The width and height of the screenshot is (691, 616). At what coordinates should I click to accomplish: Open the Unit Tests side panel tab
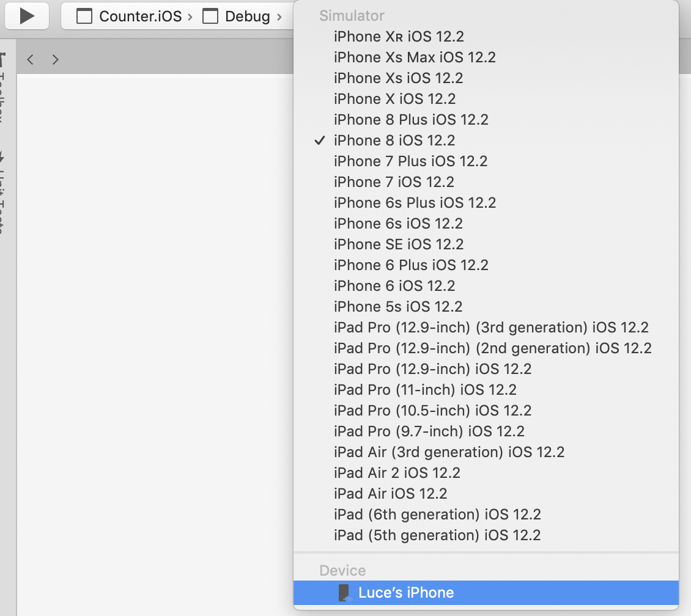pyautogui.click(x=2, y=194)
